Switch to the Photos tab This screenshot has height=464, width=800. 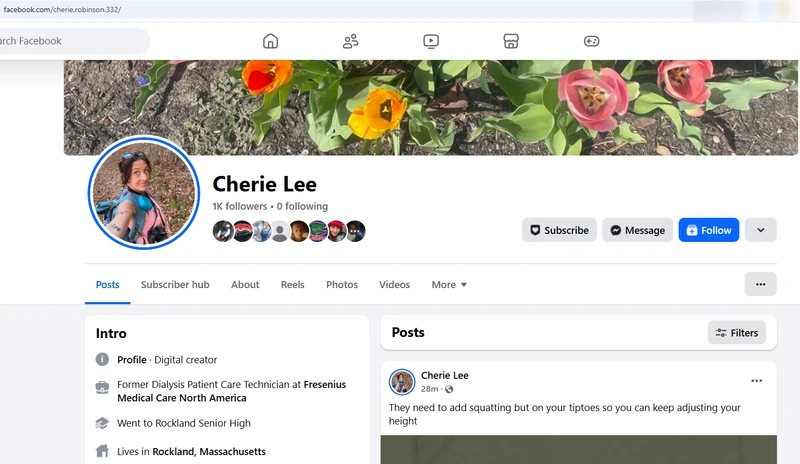(x=342, y=285)
